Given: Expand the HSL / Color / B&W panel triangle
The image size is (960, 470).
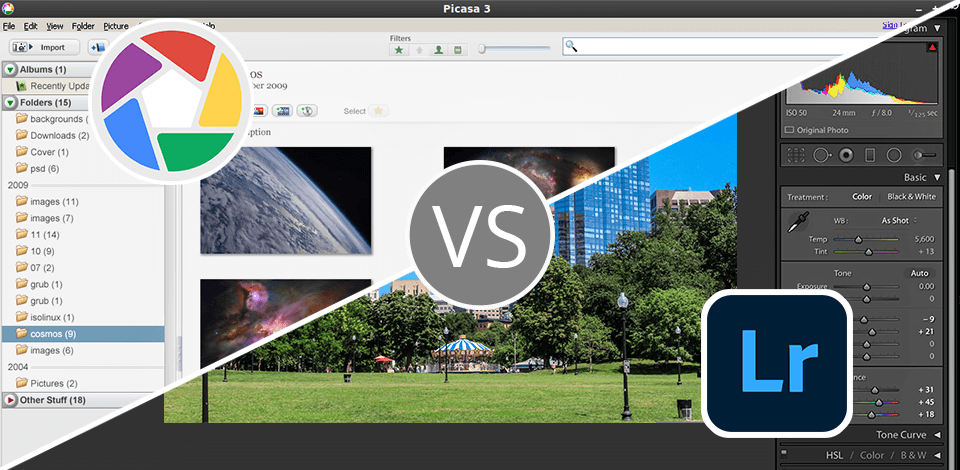Looking at the screenshot, I should [937, 455].
